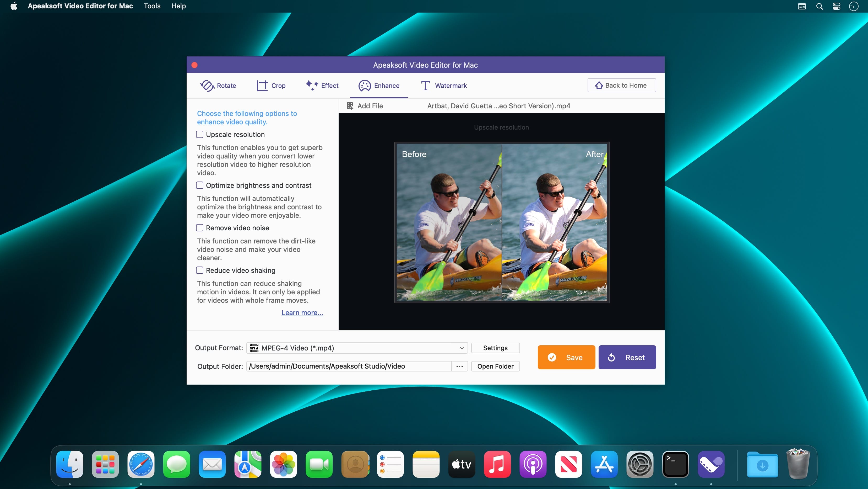Viewport: 868px width, 489px height.
Task: Browse output folder with the ellipsis button
Action: [460, 366]
